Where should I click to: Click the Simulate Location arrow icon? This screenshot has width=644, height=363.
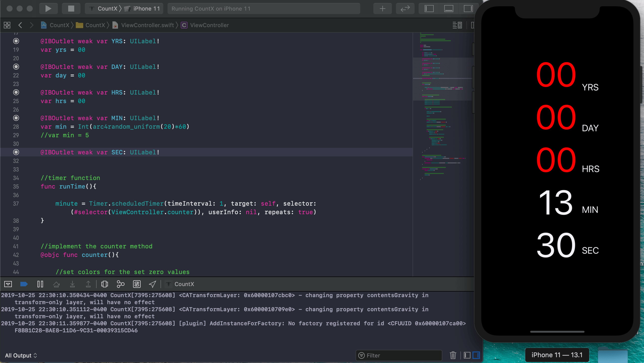[x=152, y=284]
